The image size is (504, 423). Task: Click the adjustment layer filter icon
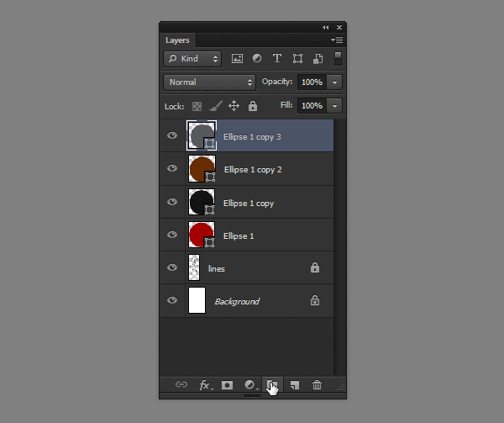(257, 59)
